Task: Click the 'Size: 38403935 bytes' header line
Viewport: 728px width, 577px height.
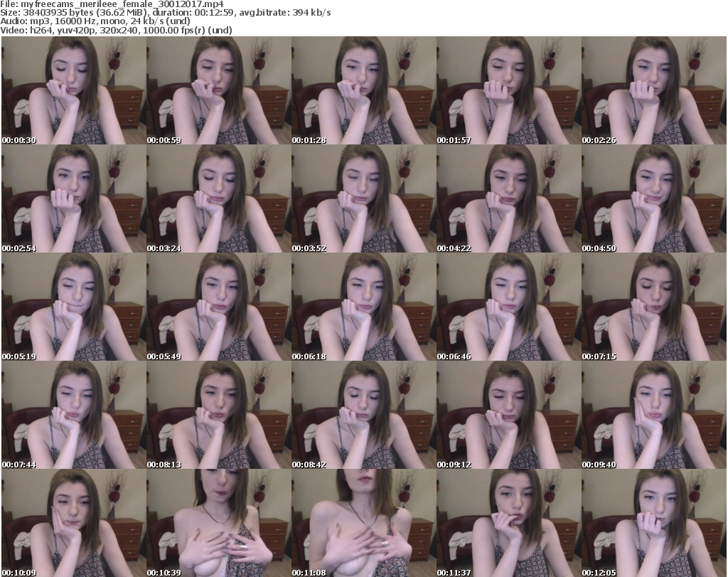Action: (165, 13)
